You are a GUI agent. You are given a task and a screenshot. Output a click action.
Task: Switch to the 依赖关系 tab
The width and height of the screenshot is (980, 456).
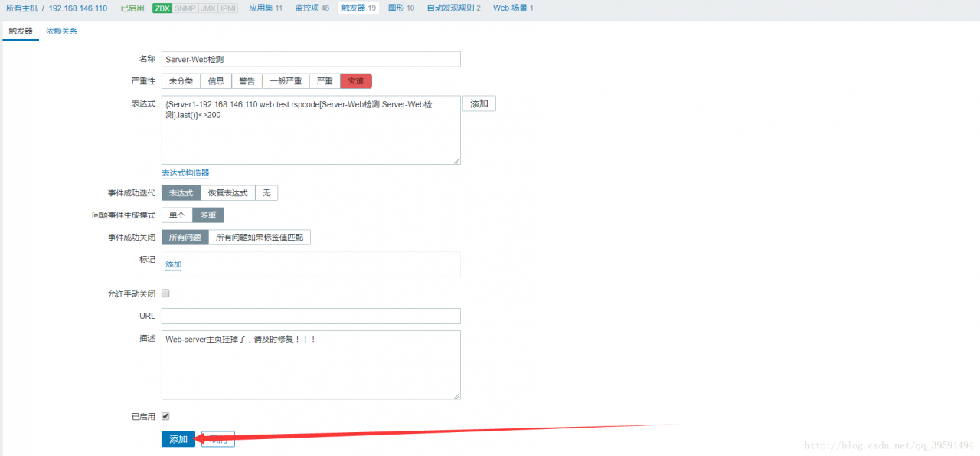60,31
